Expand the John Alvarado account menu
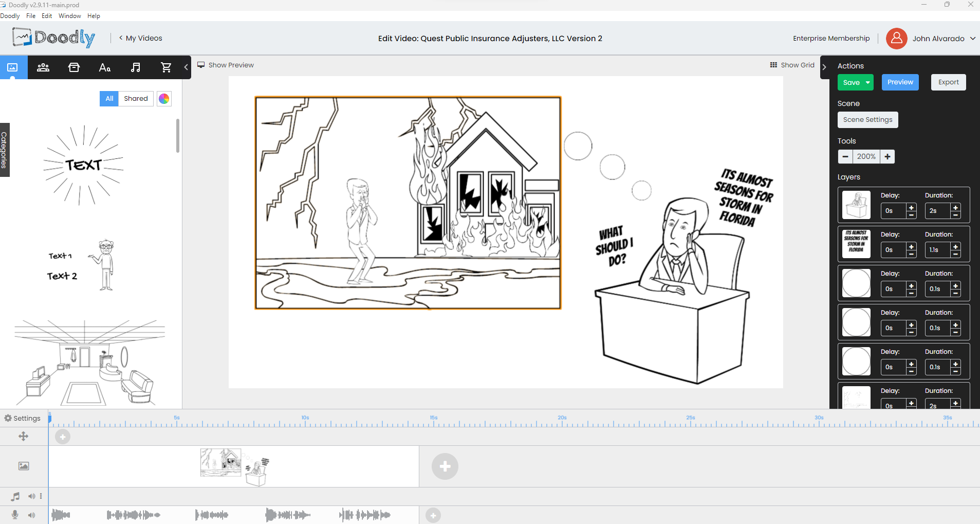This screenshot has height=524, width=980. (x=973, y=39)
